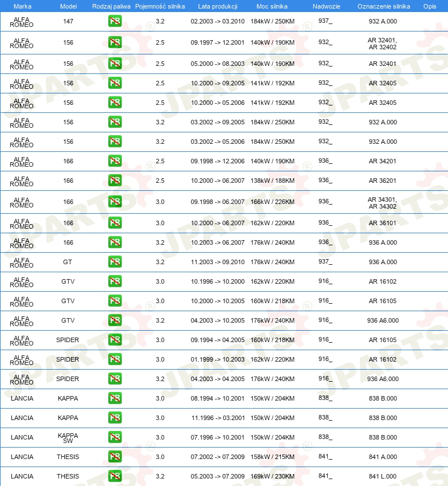Viewport: 448px width, 486px height.
Task: Click the fuel icon in the 09.1997 -> 12.2001 row
Action: click(x=115, y=42)
